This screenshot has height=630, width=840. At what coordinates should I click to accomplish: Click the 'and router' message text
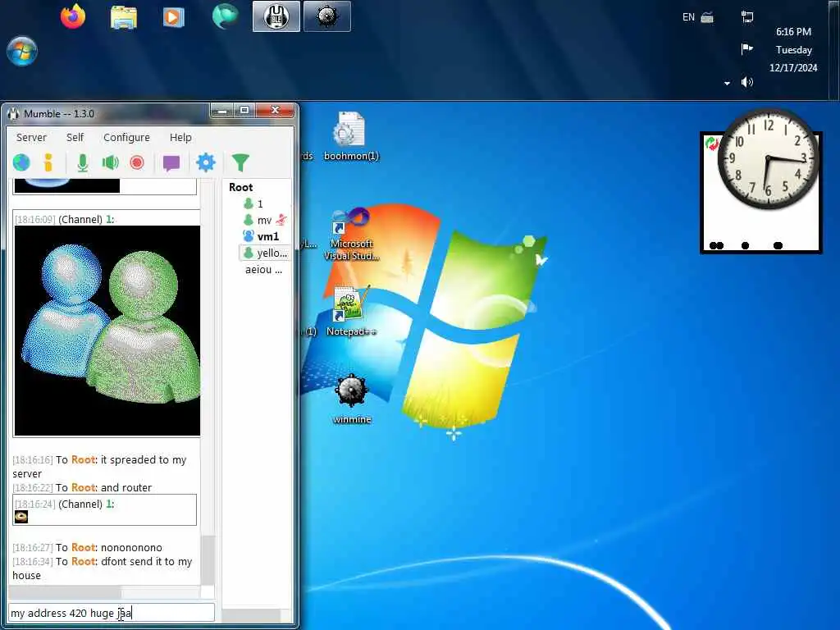tap(126, 487)
